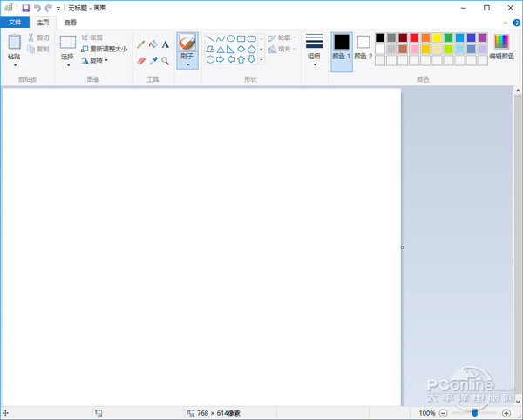Click the zoom out minus button
This screenshot has height=420, width=523.
(444, 413)
